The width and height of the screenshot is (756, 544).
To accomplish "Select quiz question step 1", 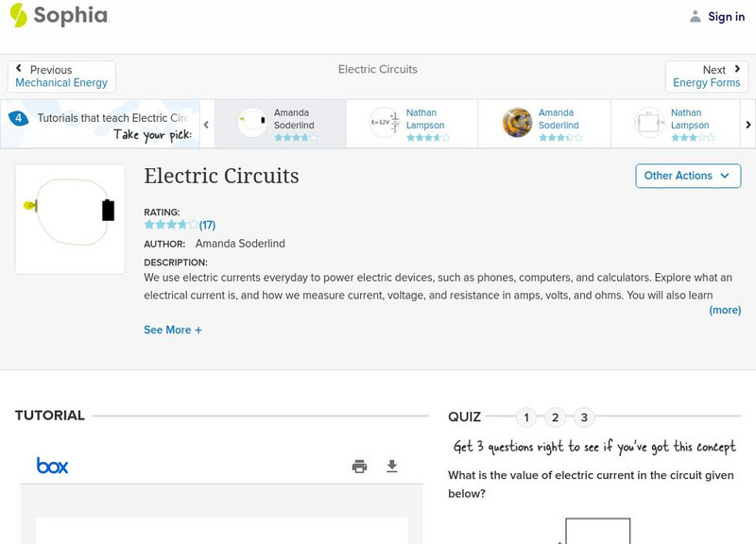I will pos(526,416).
